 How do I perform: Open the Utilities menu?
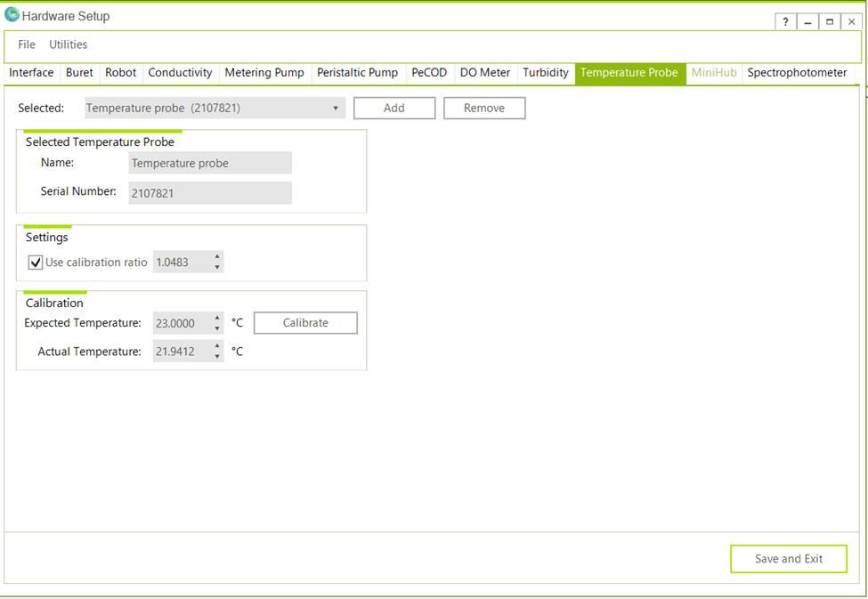coord(69,45)
